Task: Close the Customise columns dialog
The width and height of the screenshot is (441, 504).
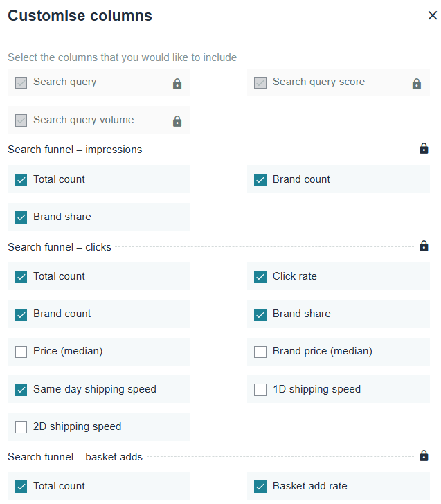Action: pyautogui.click(x=432, y=15)
